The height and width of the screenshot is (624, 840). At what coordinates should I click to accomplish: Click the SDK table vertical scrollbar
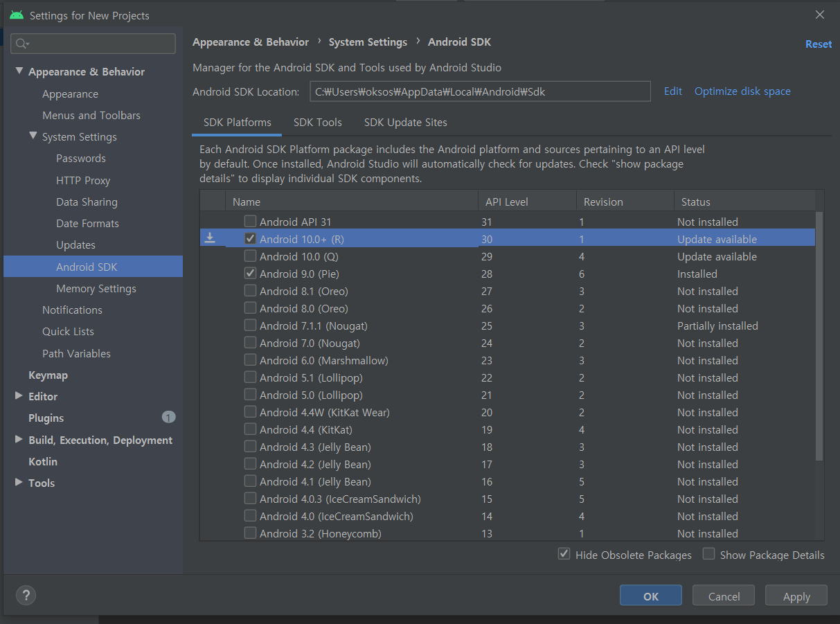[x=819, y=336]
